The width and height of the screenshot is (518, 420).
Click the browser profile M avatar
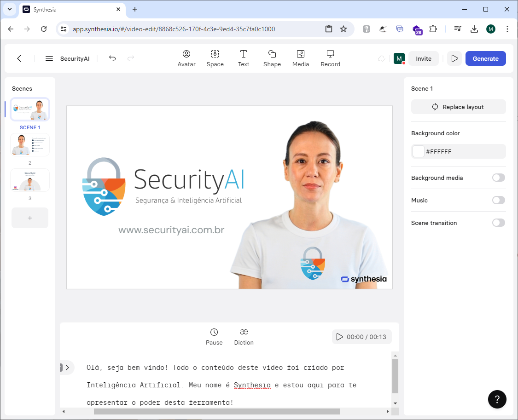[490, 29]
